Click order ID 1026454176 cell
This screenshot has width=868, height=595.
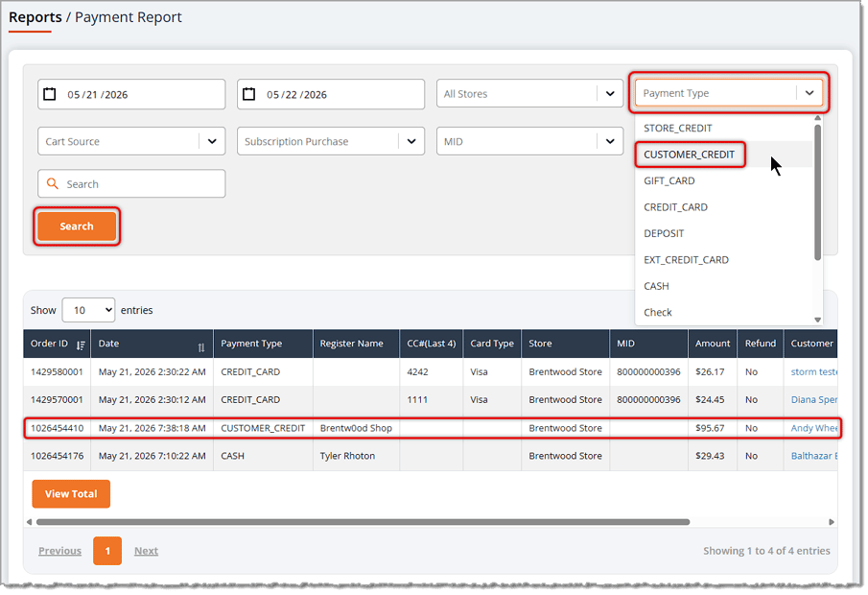[57, 456]
